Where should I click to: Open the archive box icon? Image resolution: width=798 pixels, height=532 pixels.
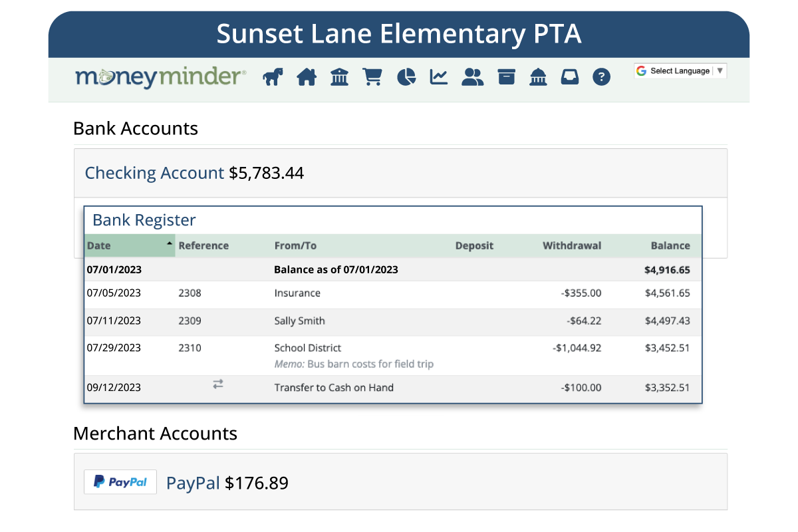click(507, 77)
